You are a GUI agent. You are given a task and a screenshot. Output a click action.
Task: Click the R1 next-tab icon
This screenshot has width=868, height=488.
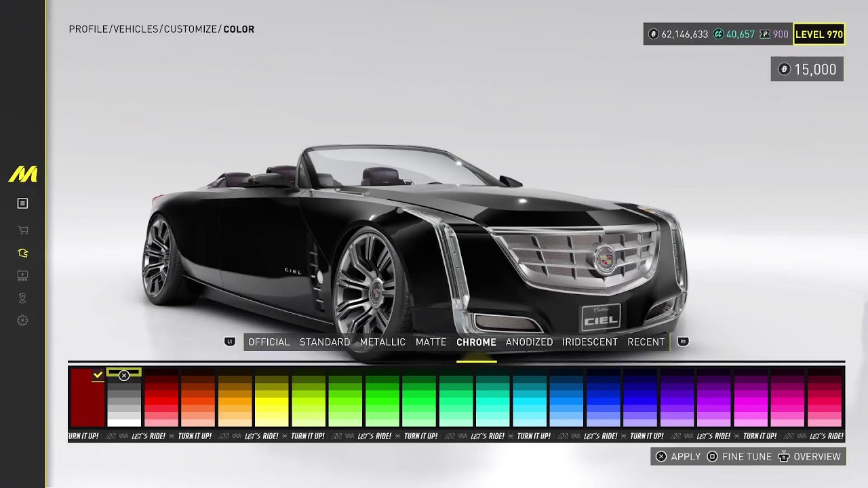(684, 342)
